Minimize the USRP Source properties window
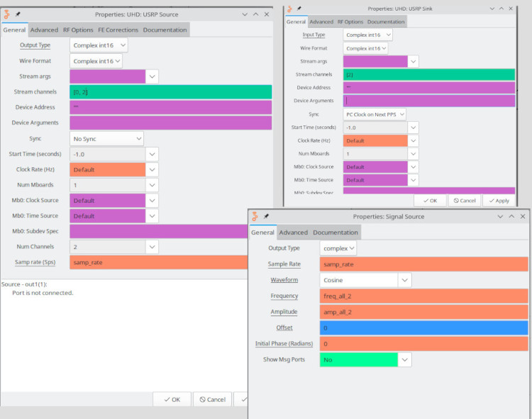Screen dimensions: 532x419 click(244, 14)
